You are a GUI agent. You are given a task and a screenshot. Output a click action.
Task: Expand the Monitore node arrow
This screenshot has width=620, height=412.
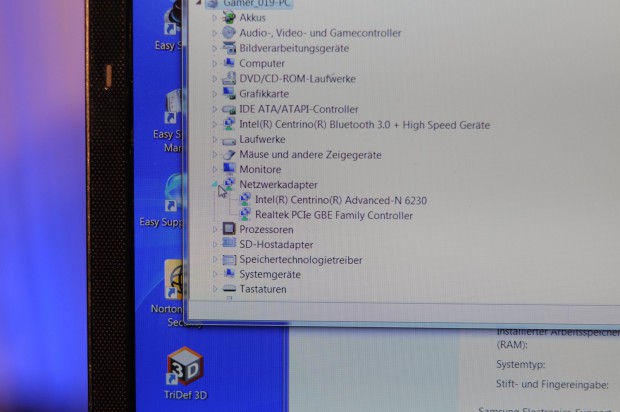pyautogui.click(x=215, y=170)
